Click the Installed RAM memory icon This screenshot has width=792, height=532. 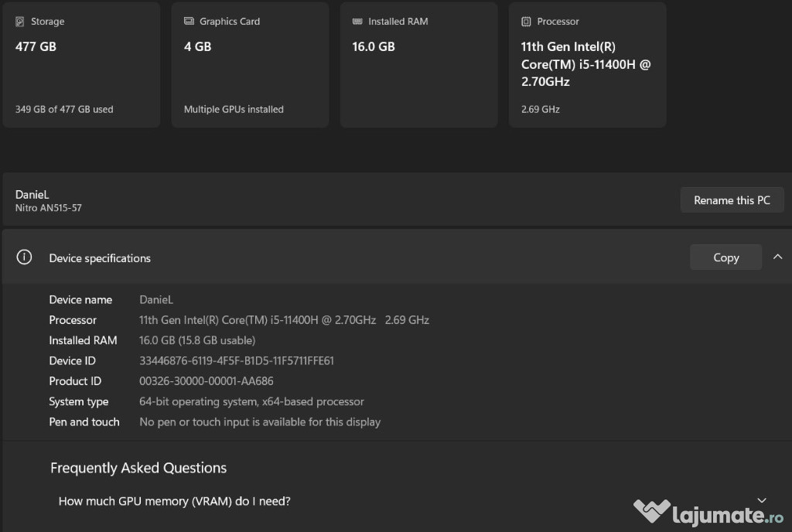(357, 22)
